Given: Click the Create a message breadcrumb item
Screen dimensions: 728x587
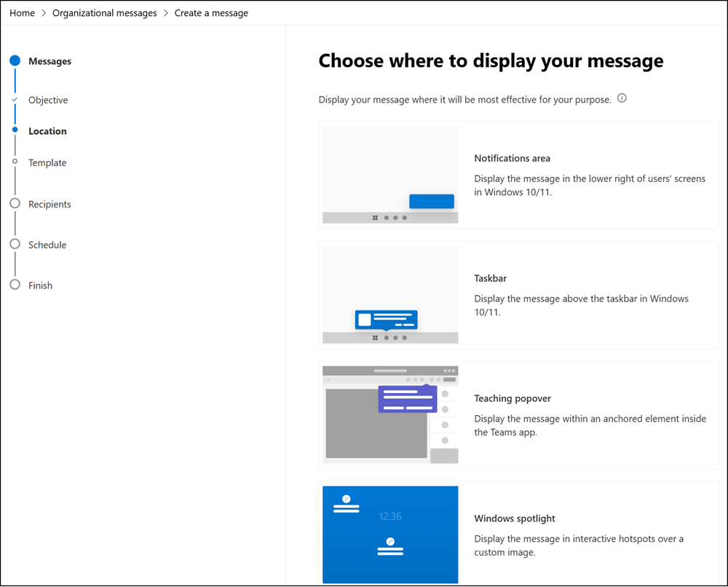Looking at the screenshot, I should coord(211,12).
